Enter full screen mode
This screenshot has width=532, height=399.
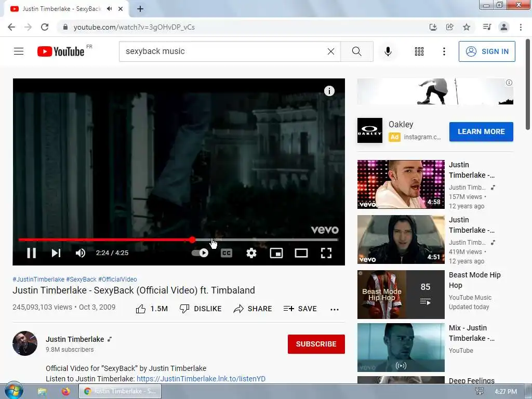tap(326, 253)
